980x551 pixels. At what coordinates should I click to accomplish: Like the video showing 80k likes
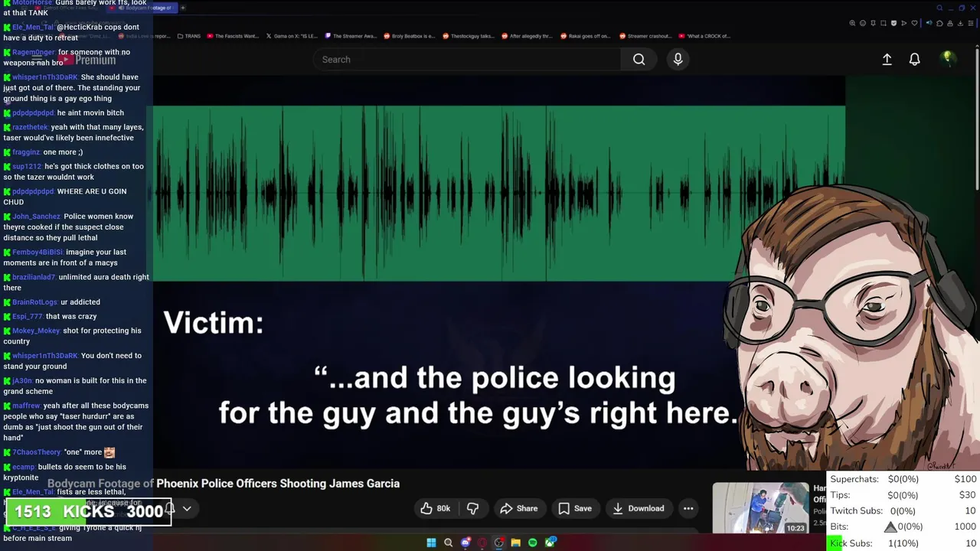436,508
